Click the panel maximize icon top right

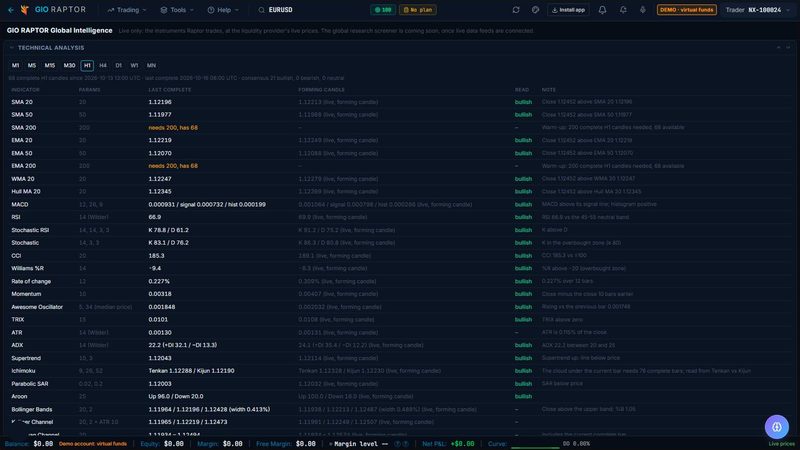click(x=788, y=47)
